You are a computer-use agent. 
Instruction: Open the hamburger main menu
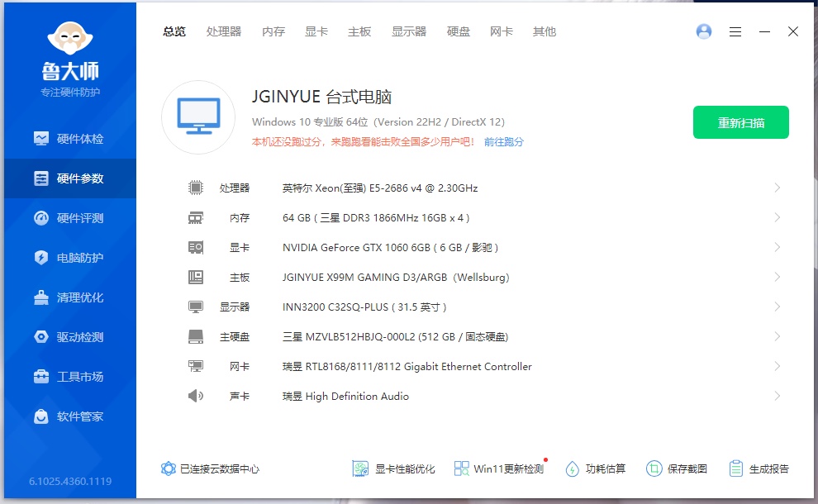click(x=735, y=31)
